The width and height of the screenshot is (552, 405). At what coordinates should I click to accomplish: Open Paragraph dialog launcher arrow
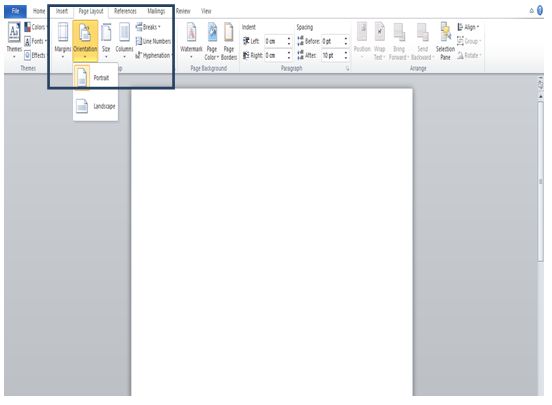pos(347,68)
